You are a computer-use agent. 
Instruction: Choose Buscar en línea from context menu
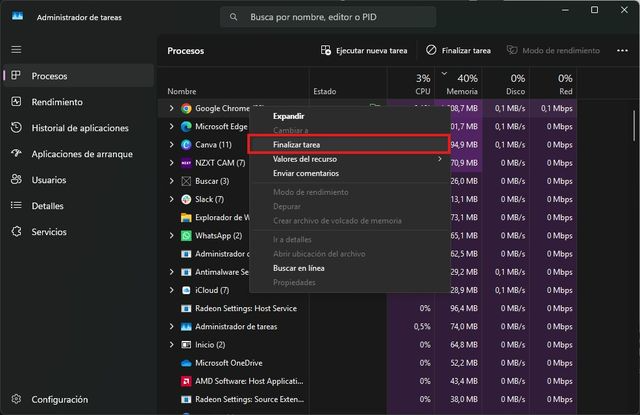pyautogui.click(x=301, y=268)
